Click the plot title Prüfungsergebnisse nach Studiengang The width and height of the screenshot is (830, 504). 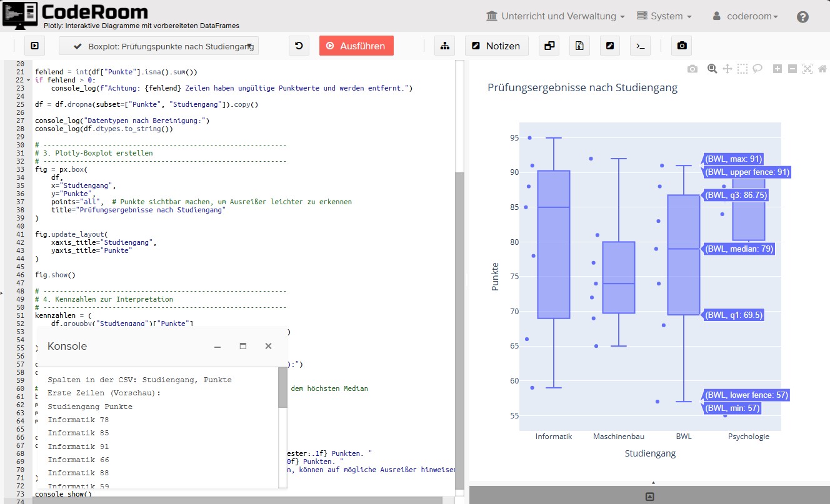(x=582, y=88)
